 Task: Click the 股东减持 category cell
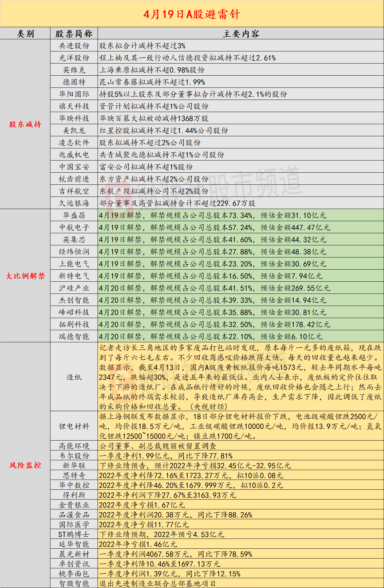click(25, 124)
